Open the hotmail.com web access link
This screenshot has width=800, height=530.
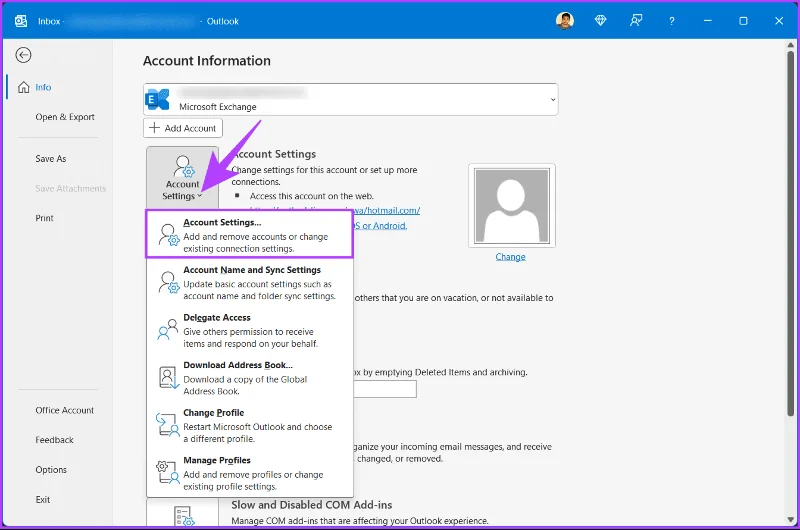tap(387, 210)
